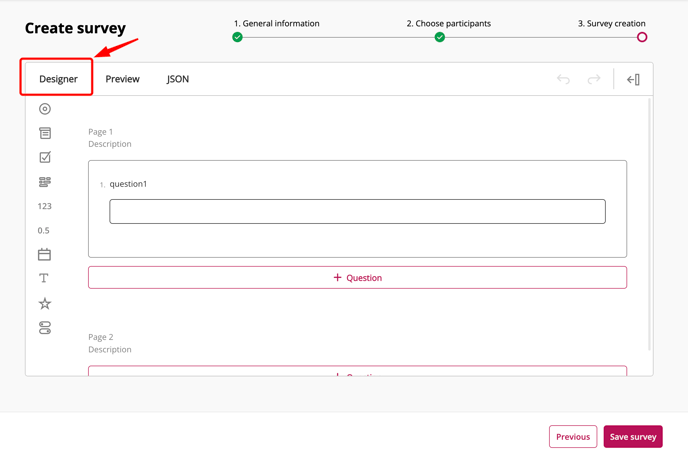Redo the last designer change
Viewport: 688px width, 458px height.
point(594,79)
